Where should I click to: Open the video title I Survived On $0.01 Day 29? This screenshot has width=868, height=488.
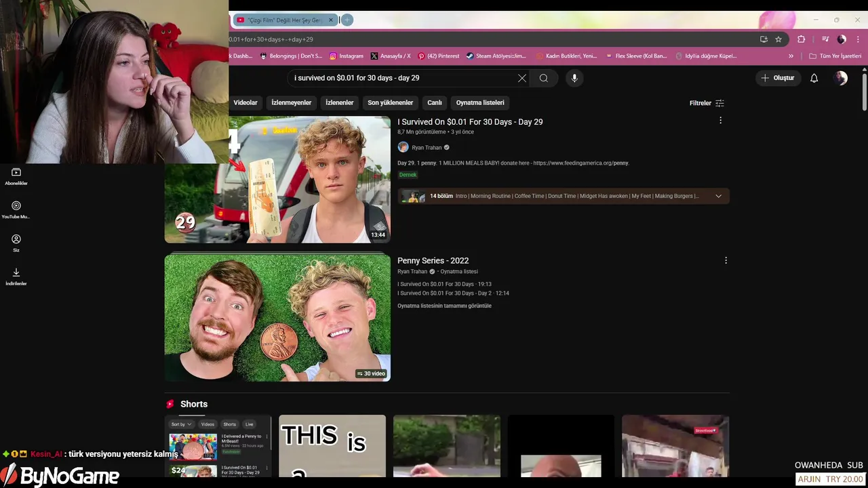pos(470,122)
